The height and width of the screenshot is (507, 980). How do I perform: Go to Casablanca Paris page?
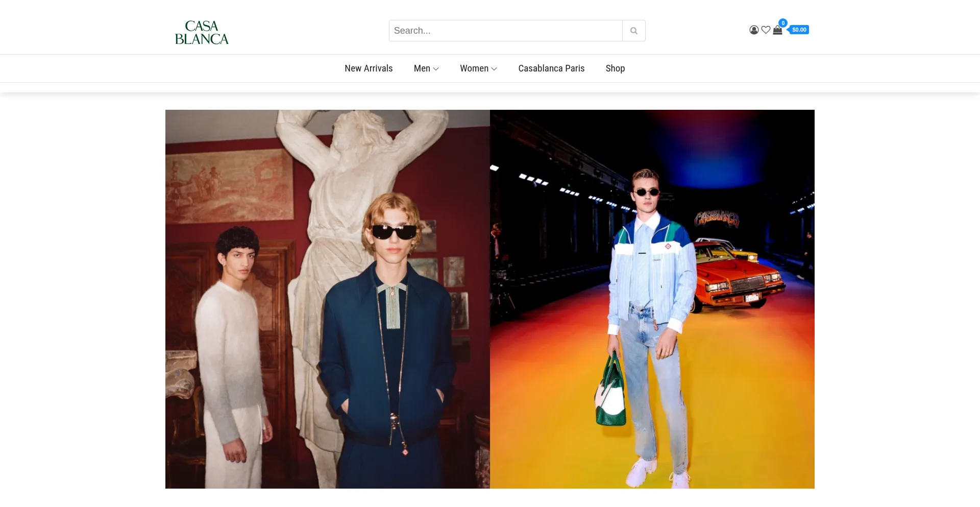click(x=551, y=68)
